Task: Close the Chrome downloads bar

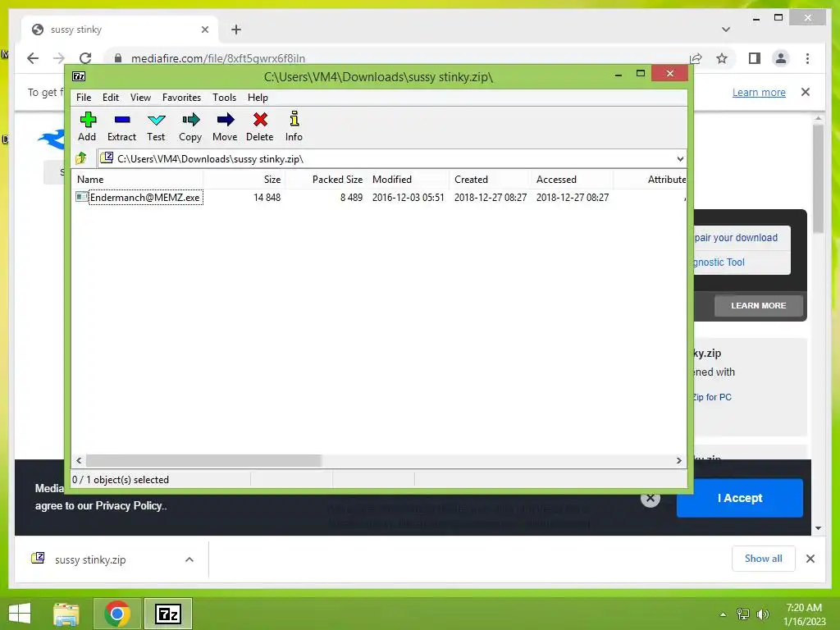Action: (x=810, y=559)
